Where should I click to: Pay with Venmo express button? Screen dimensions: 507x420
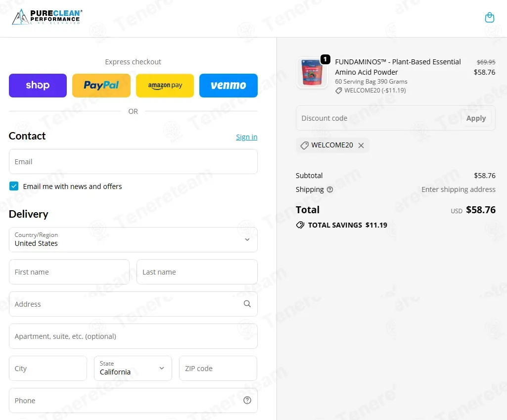pos(229,86)
